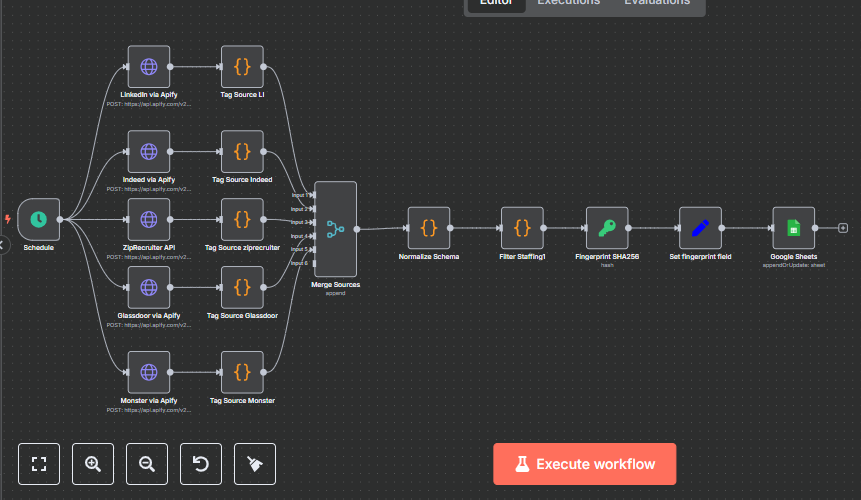Click the Monster via Apify label
861x500 pixels.
point(149,401)
